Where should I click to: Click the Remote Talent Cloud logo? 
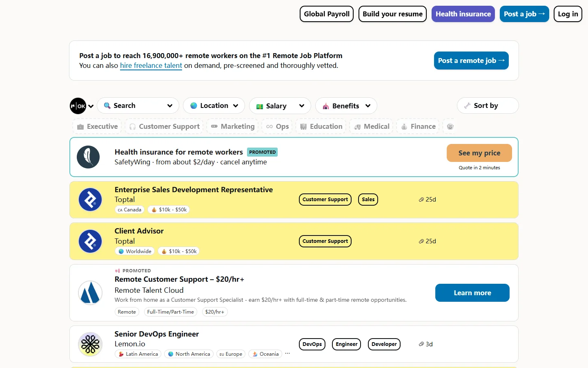tap(90, 293)
